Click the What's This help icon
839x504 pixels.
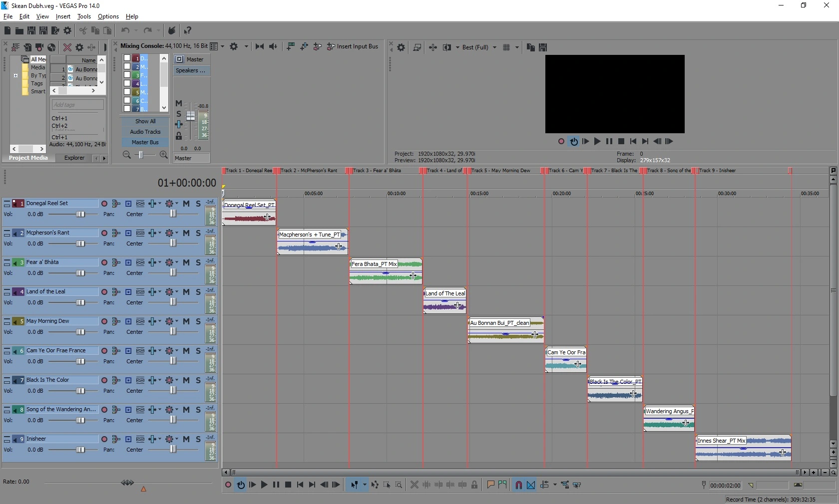[x=187, y=30]
